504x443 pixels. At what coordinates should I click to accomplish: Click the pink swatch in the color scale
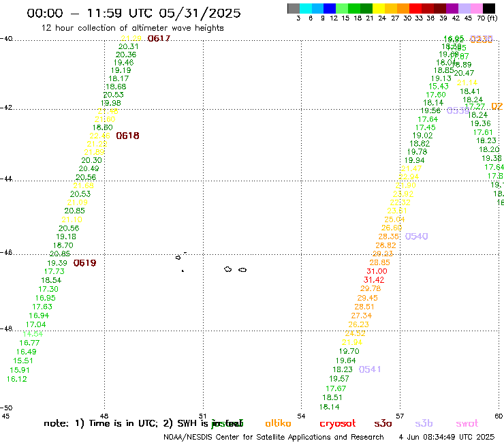pos(476,8)
